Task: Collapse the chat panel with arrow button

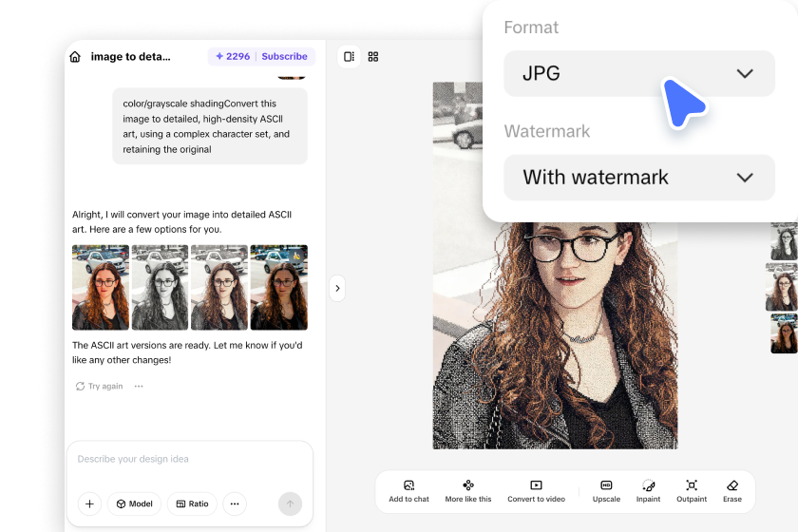Action: point(337,289)
